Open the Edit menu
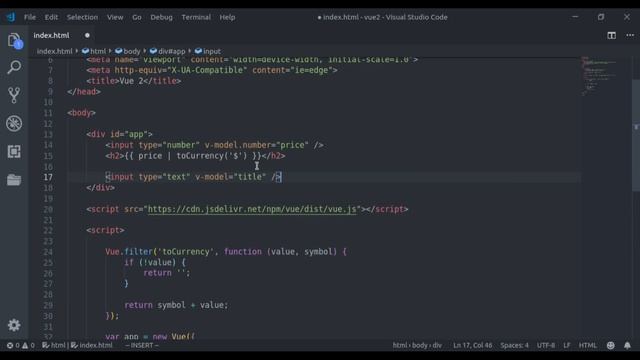The width and height of the screenshot is (640, 360). tap(51, 17)
